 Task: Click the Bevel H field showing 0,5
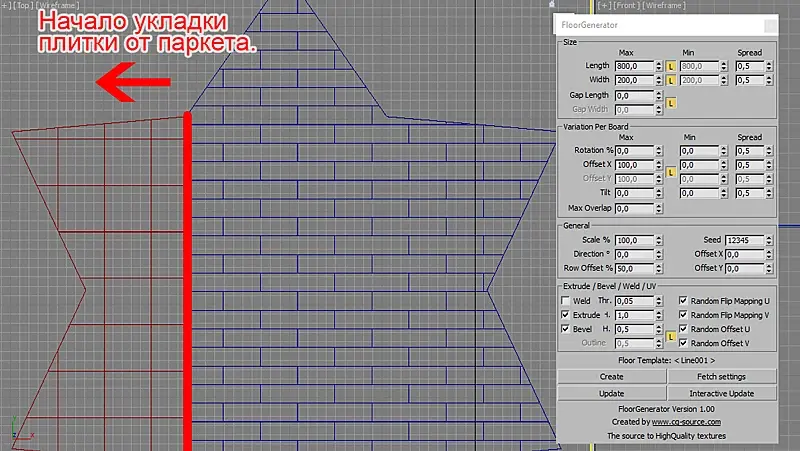[x=634, y=330]
